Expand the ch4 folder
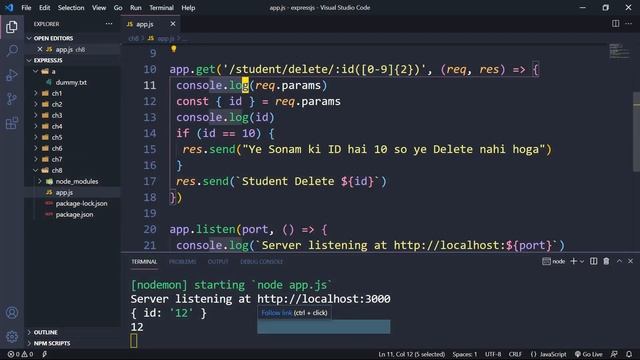This screenshot has width=640, height=360. (x=36, y=126)
